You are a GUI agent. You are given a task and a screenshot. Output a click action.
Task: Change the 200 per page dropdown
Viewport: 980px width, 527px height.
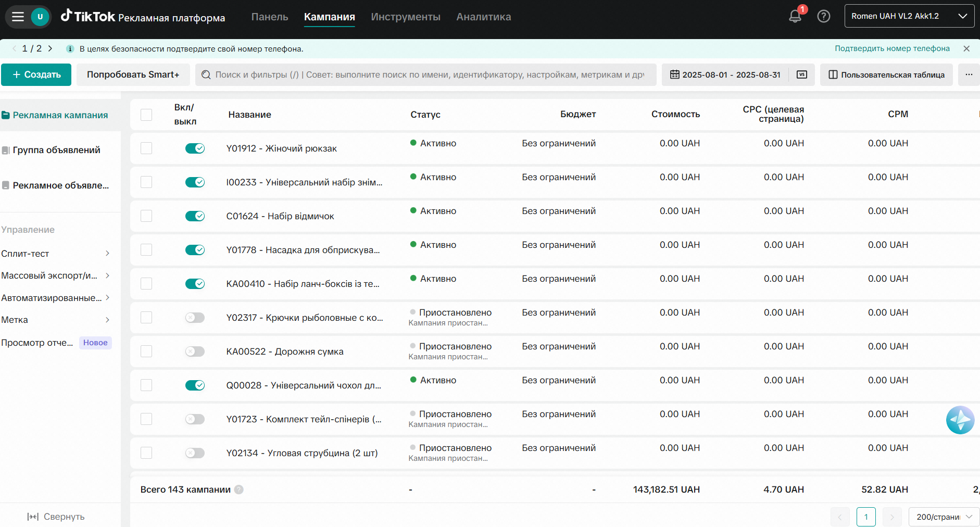pos(944,517)
